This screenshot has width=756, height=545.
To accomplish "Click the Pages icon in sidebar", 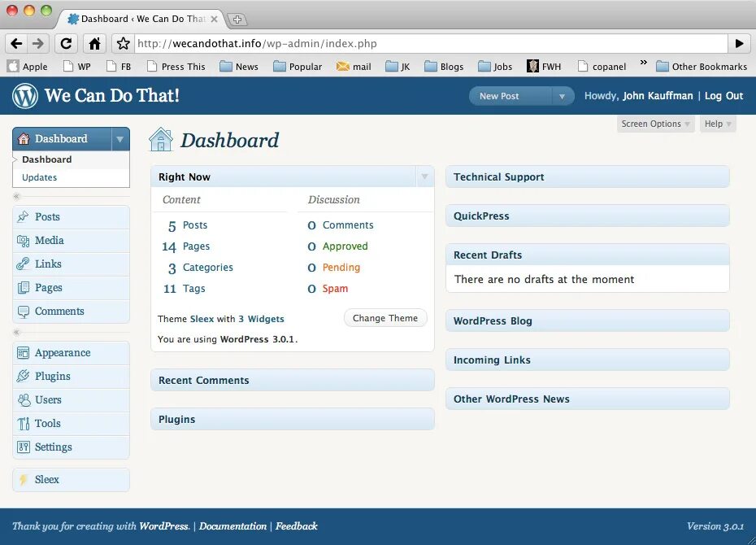I will 23,287.
